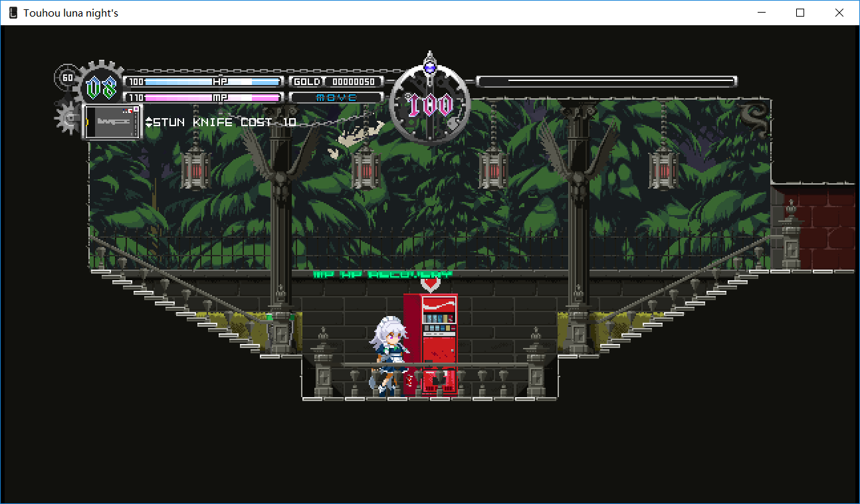
Task: Click the silver-haired maid character
Action: coord(389,356)
